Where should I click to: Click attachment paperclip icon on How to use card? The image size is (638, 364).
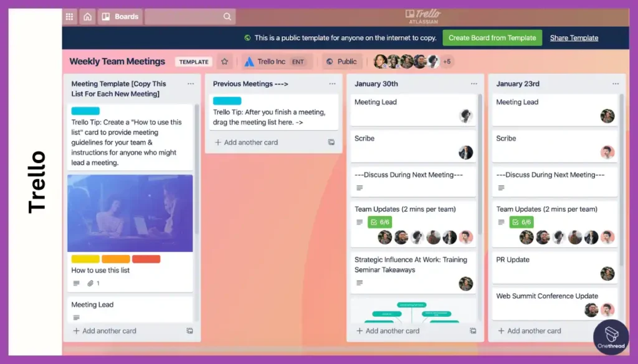pyautogui.click(x=90, y=283)
